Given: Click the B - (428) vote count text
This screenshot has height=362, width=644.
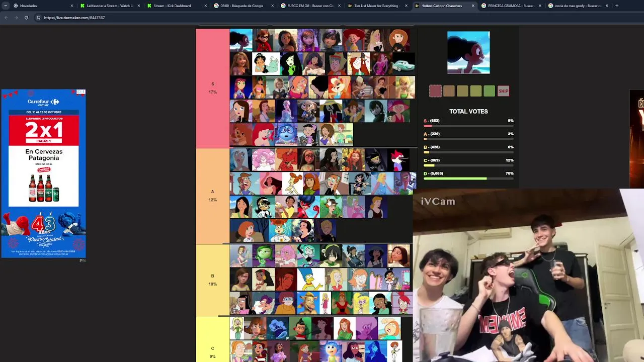Looking at the screenshot, I should [x=432, y=147].
